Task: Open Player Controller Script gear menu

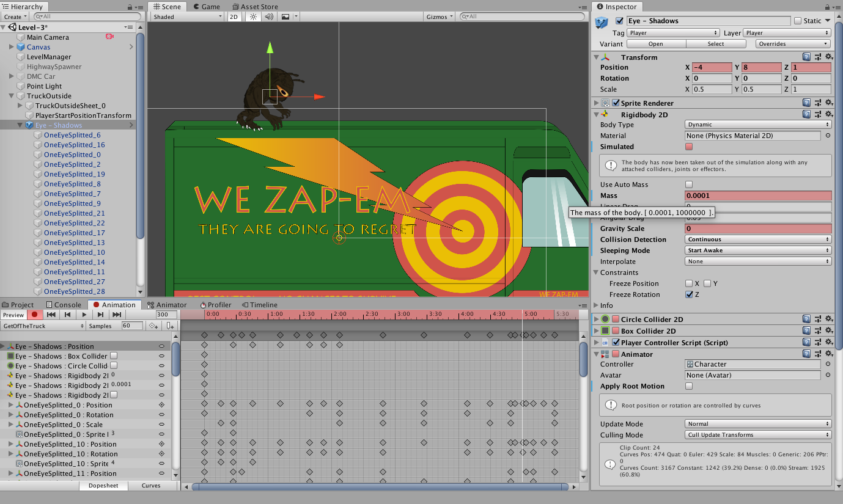Action: 828,343
